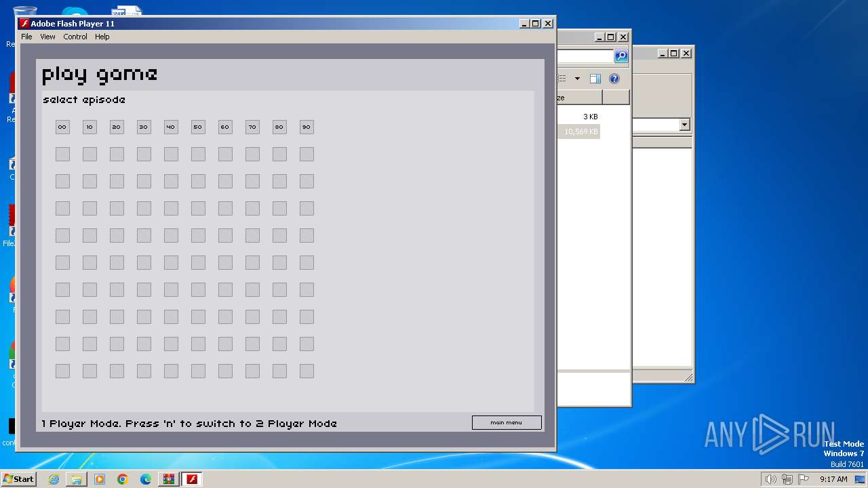Open the File menu in Flash Player

coord(26,37)
